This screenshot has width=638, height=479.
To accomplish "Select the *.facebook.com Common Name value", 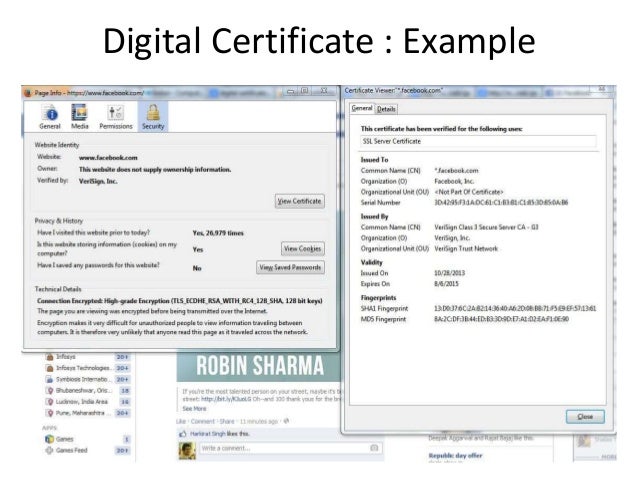I will click(x=457, y=171).
